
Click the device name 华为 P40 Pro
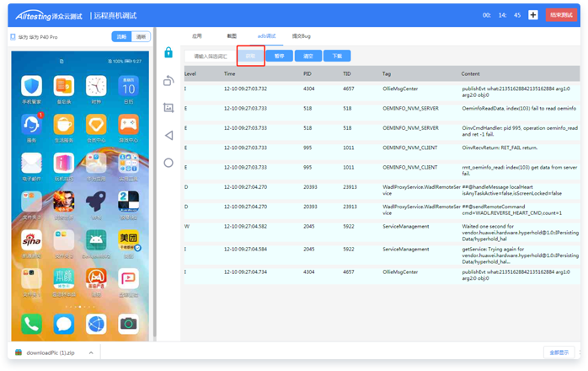pyautogui.click(x=38, y=37)
